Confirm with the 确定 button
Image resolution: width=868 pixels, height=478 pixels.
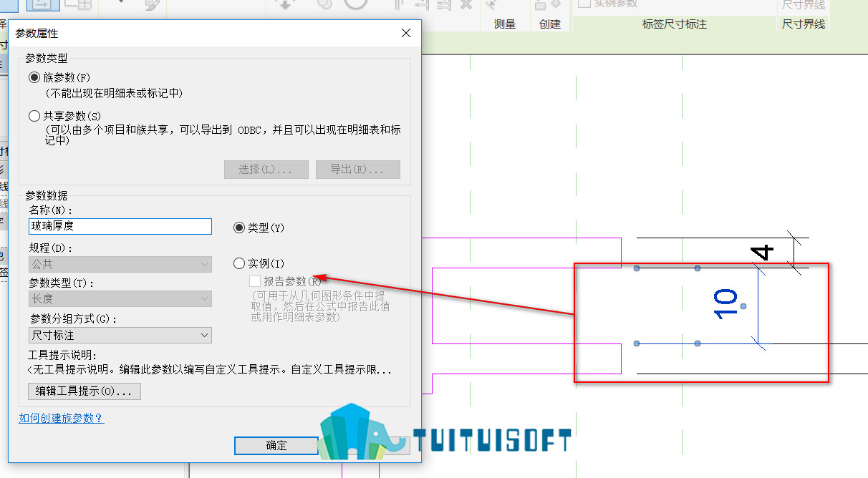(276, 445)
